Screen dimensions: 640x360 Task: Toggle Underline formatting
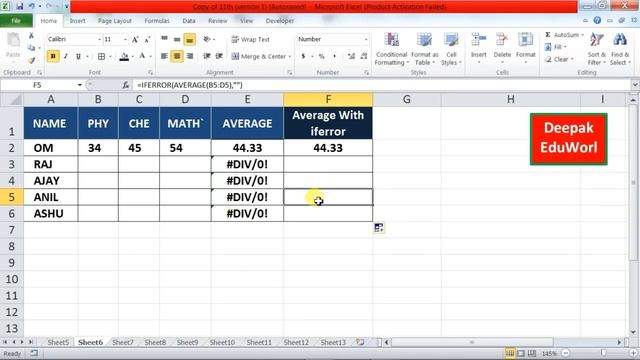point(78,56)
